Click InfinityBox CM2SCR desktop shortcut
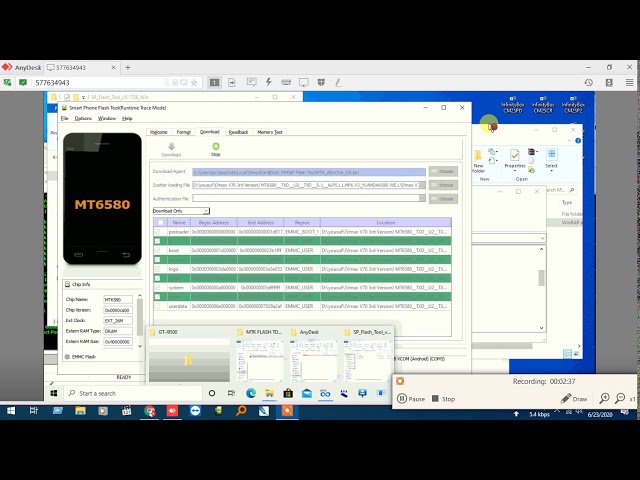 coord(543,104)
